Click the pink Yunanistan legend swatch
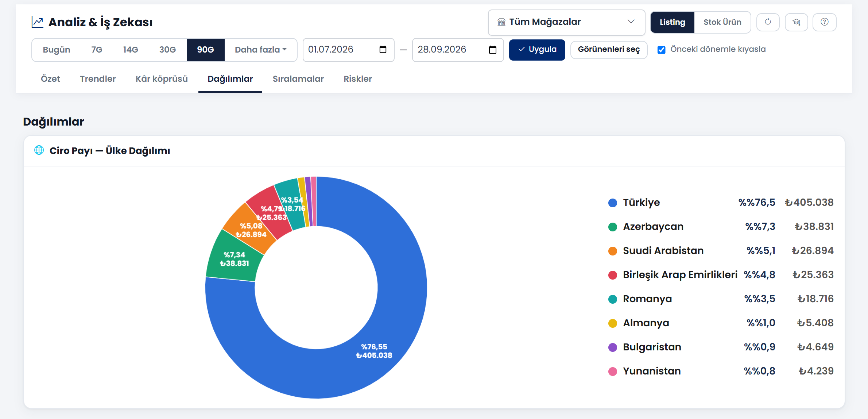The width and height of the screenshot is (868, 419). pos(613,372)
